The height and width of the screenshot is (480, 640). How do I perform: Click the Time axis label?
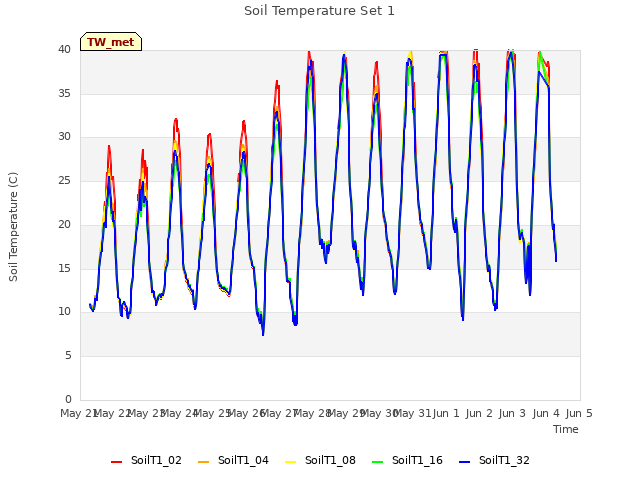pyautogui.click(x=566, y=429)
